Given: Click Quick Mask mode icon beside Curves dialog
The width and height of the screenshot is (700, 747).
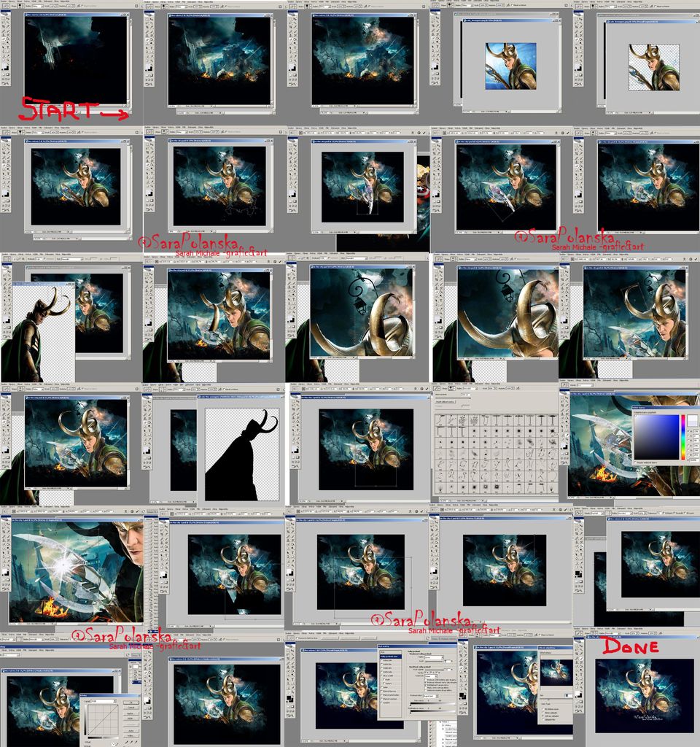Looking at the screenshot, I should [x=150, y=708].
